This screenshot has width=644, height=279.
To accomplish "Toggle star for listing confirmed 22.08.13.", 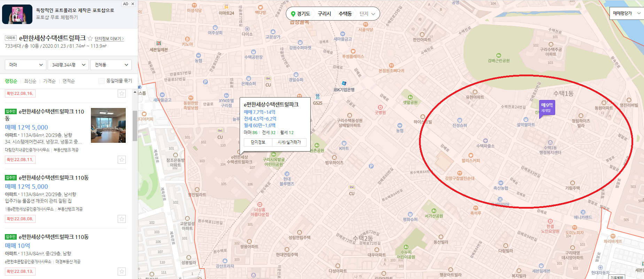I will (x=122, y=271).
